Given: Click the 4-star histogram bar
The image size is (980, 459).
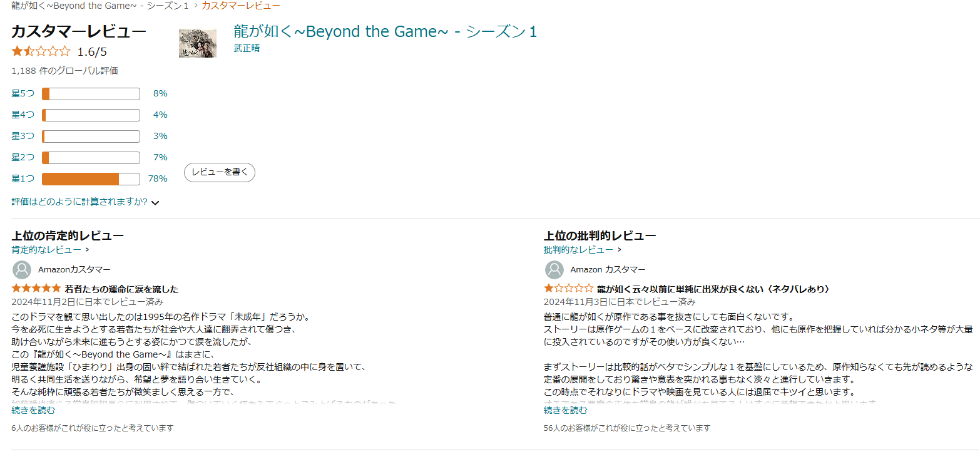Looking at the screenshot, I should tap(91, 115).
